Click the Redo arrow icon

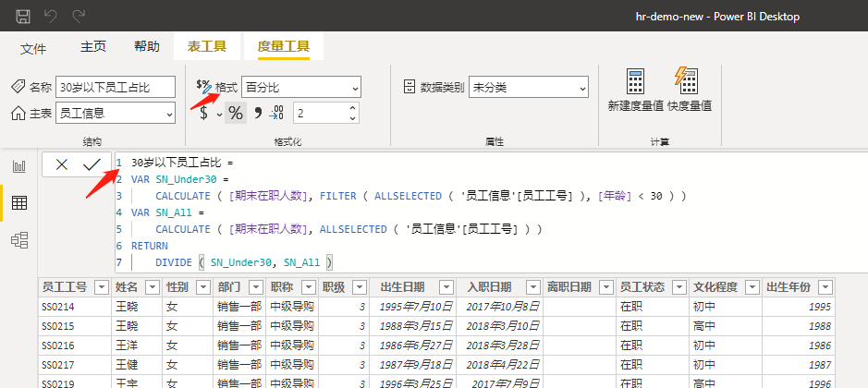pyautogui.click(x=79, y=16)
